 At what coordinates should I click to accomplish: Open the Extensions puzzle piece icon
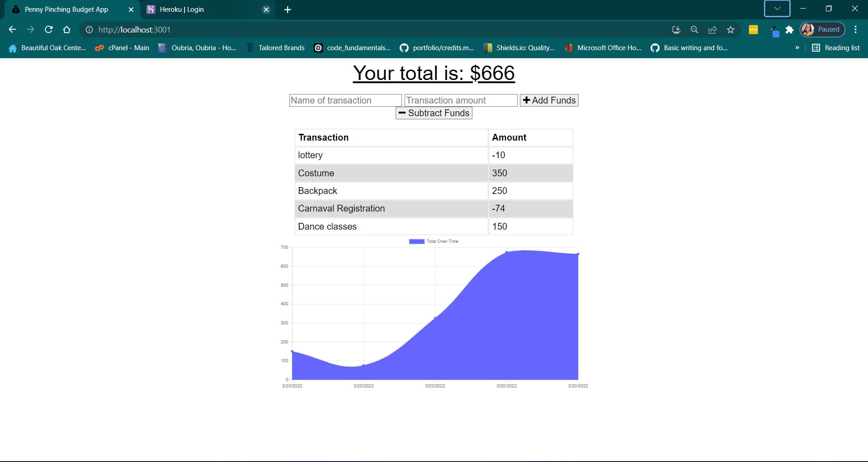(x=790, y=29)
